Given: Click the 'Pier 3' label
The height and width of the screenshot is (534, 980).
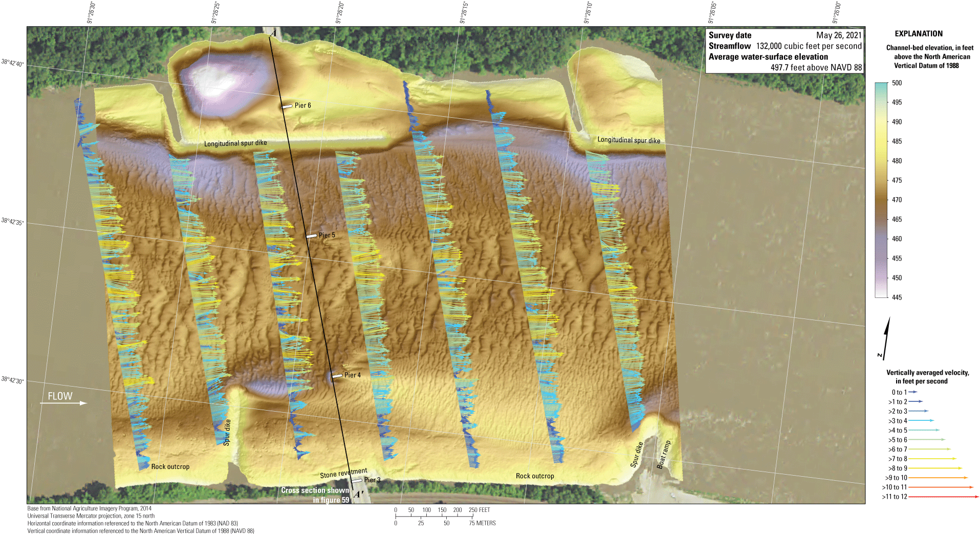Looking at the screenshot, I should (372, 480).
